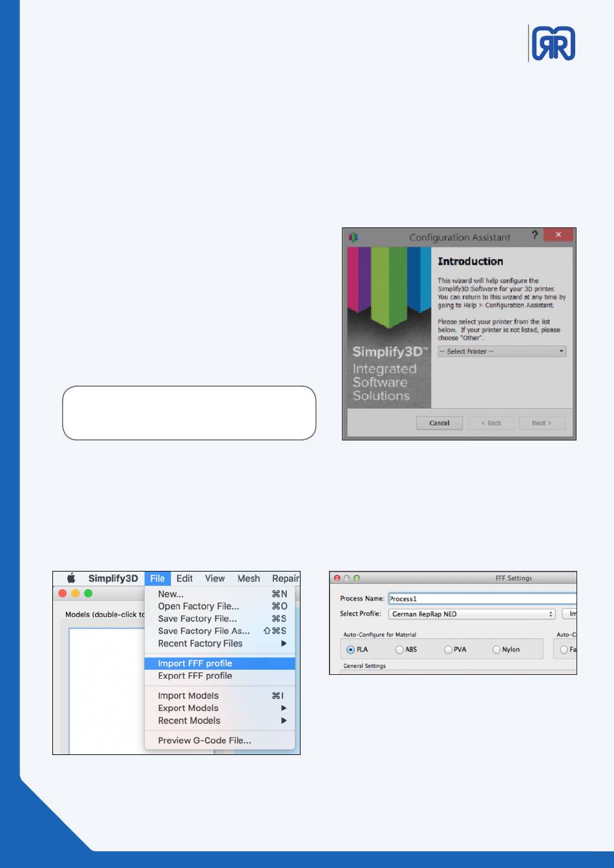Select Save Factory File... menu entry
The height and width of the screenshot is (868, 614).
click(220, 618)
